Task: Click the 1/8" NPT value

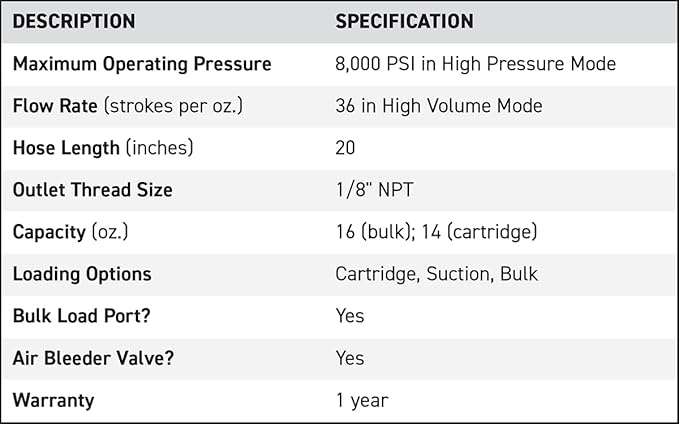Action: point(367,190)
